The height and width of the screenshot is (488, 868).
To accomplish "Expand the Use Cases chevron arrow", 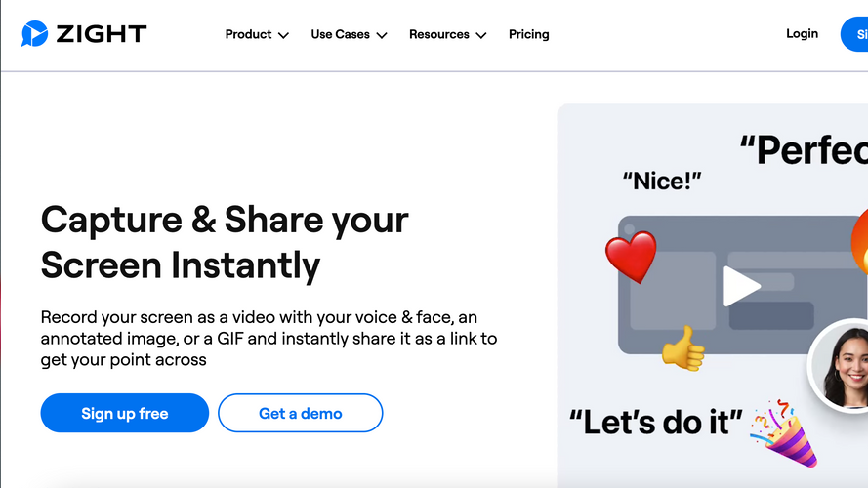I will point(382,35).
